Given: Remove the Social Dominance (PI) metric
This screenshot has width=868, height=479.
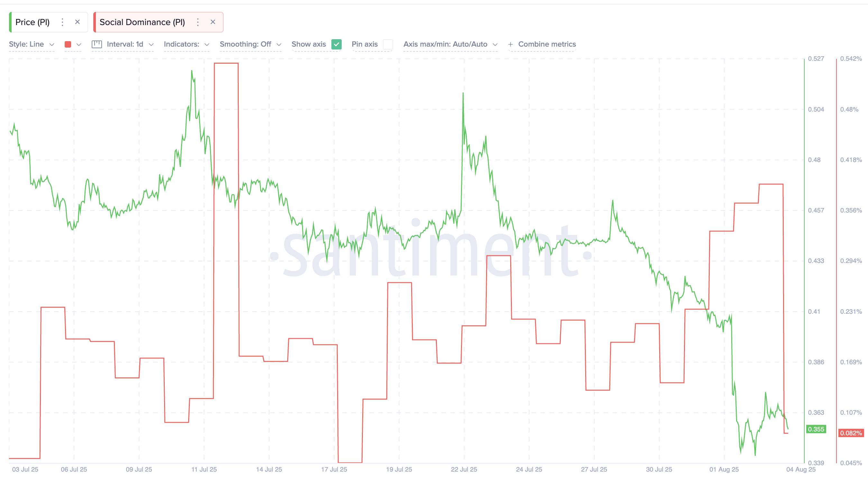Looking at the screenshot, I should (213, 22).
